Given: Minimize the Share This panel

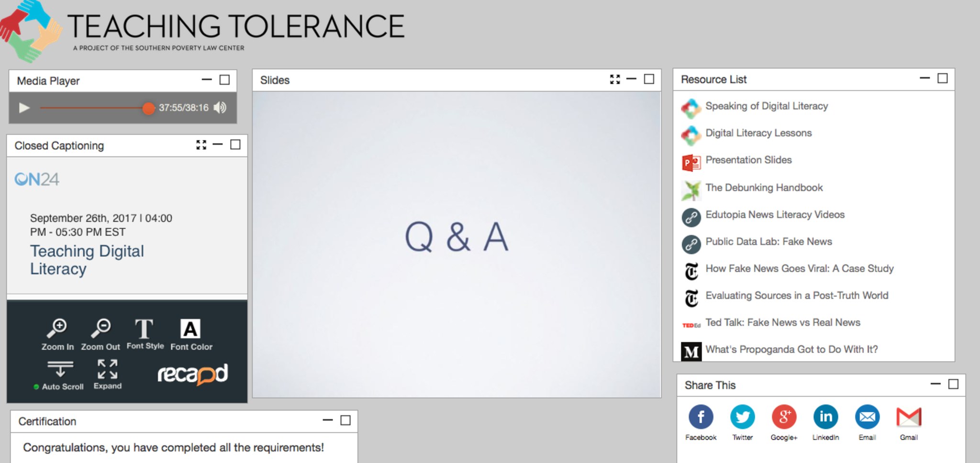Looking at the screenshot, I should pos(935,384).
